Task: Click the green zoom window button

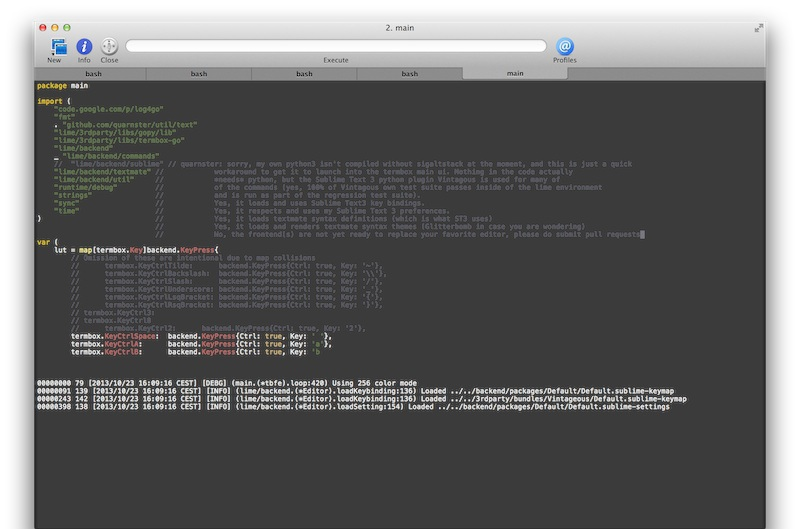Action: [67, 28]
